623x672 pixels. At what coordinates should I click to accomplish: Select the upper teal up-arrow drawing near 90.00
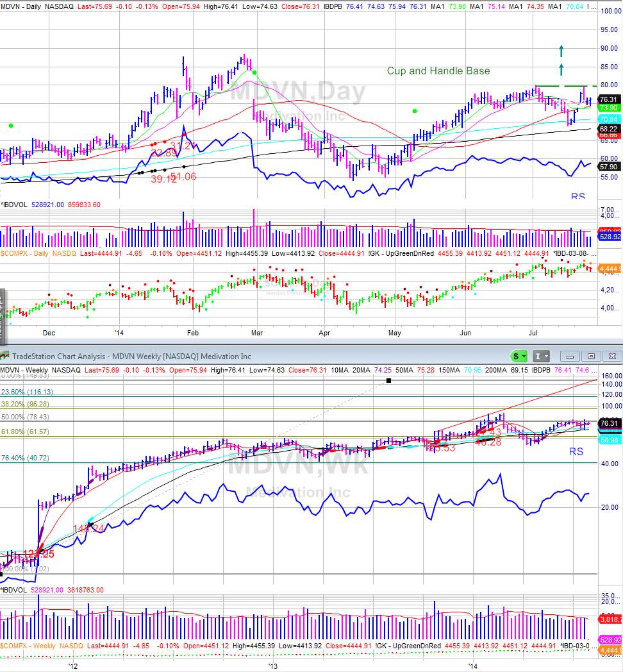pos(561,51)
